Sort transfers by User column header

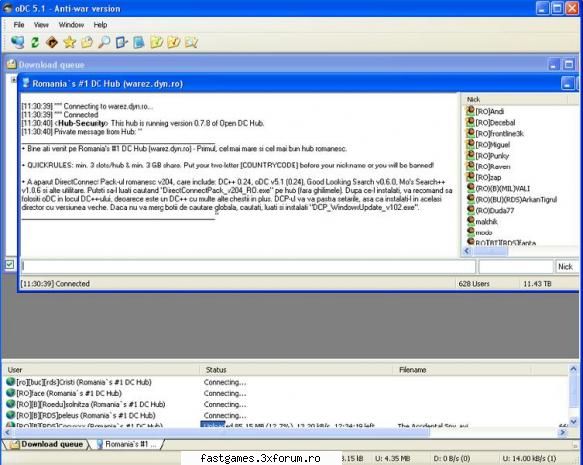102,369
